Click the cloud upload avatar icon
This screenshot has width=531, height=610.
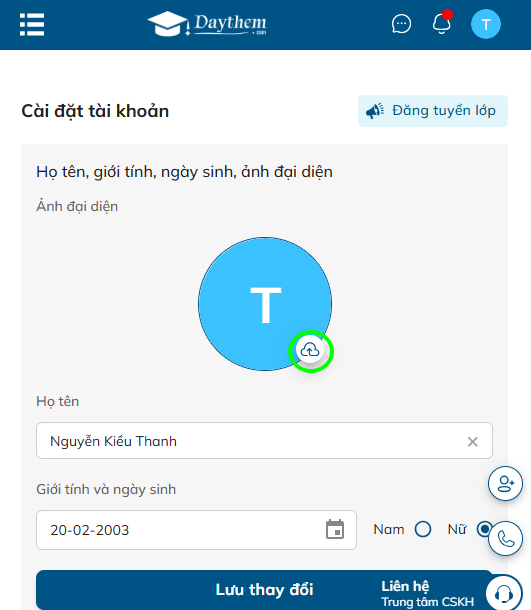[310, 350]
